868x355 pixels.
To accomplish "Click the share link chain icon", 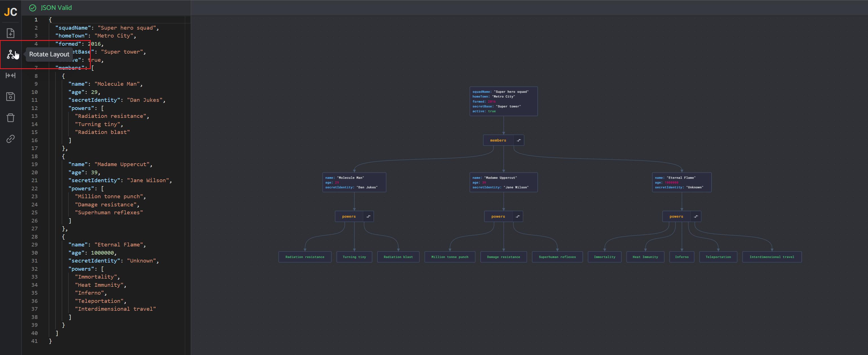I will coord(10,139).
